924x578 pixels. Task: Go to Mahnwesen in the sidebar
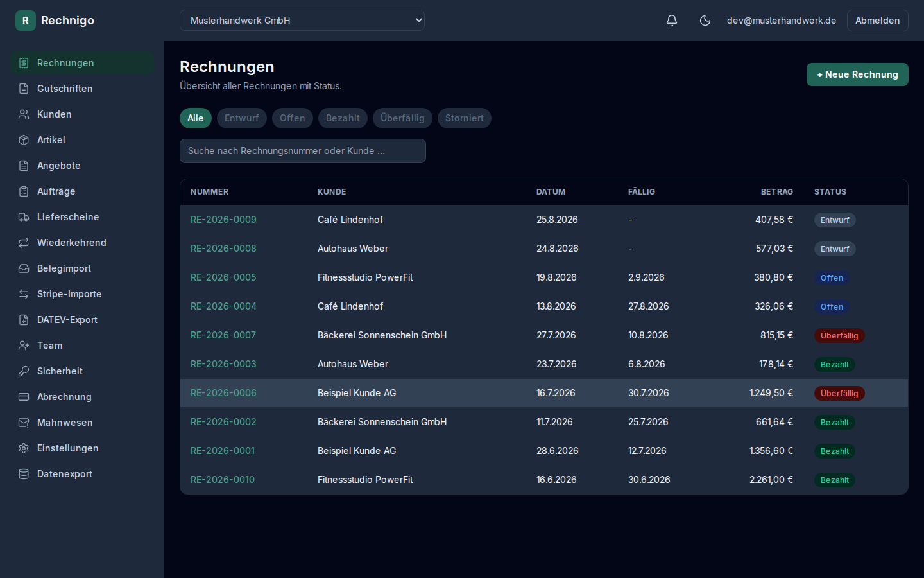tap(82, 423)
